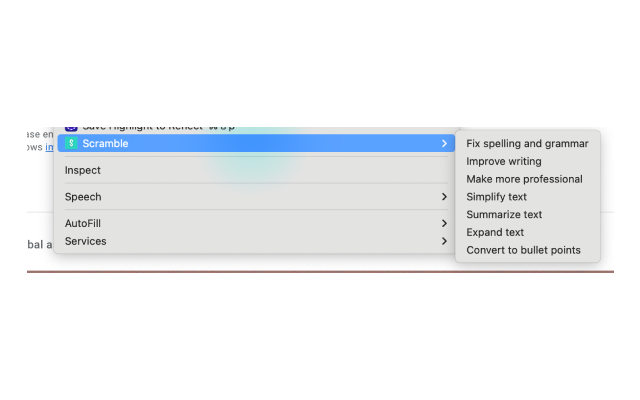The height and width of the screenshot is (400, 640).
Task: Click the green Scramble extension icon
Action: click(x=71, y=144)
